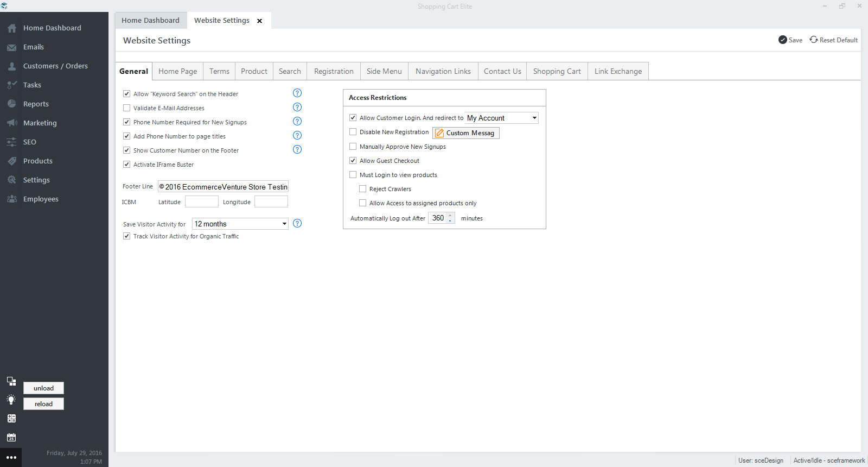Enable Disable New Registration checkbox
Viewport: 868px width, 467px height.
tap(353, 131)
